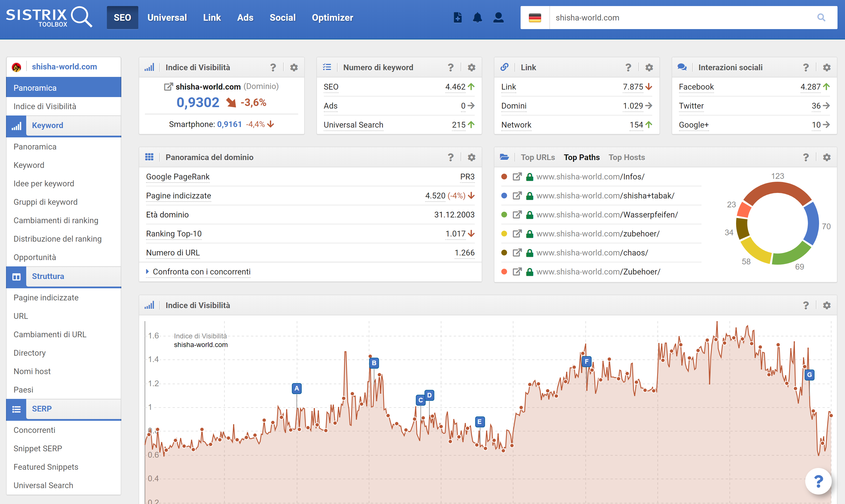This screenshot has height=504, width=845.
Task: Select the Top URLs tab
Action: (538, 157)
